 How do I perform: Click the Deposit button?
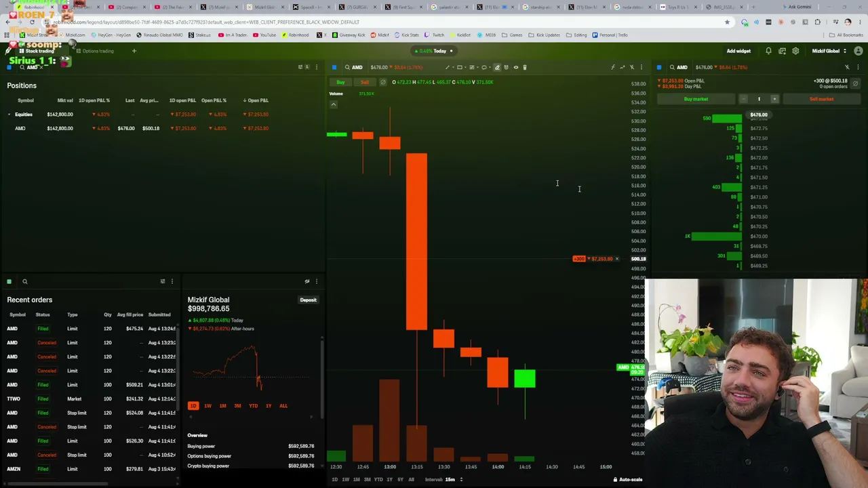tap(309, 300)
